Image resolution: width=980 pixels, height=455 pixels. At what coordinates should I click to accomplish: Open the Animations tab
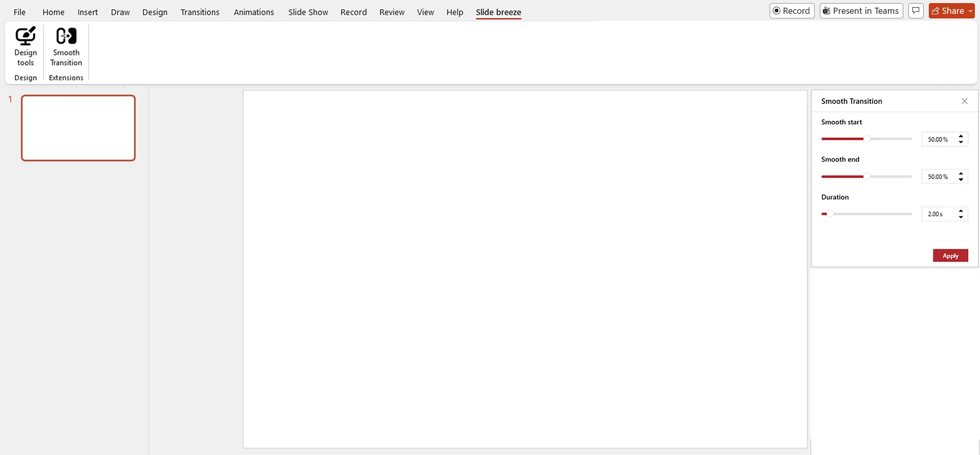[x=254, y=12]
